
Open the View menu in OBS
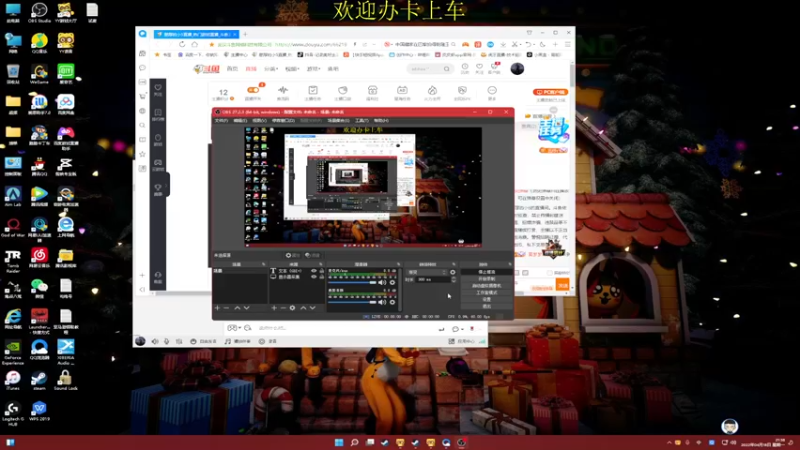(x=260, y=120)
